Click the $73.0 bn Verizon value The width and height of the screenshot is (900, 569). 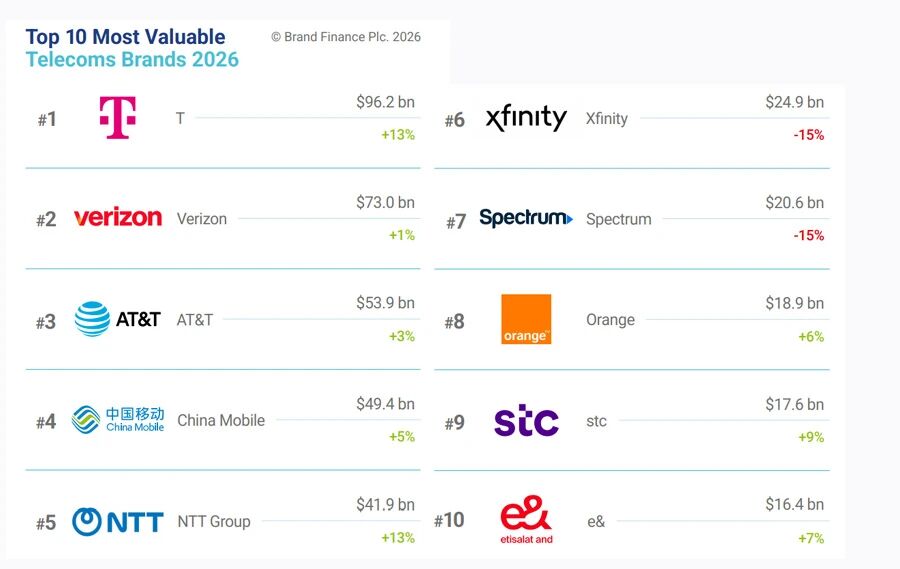point(385,202)
